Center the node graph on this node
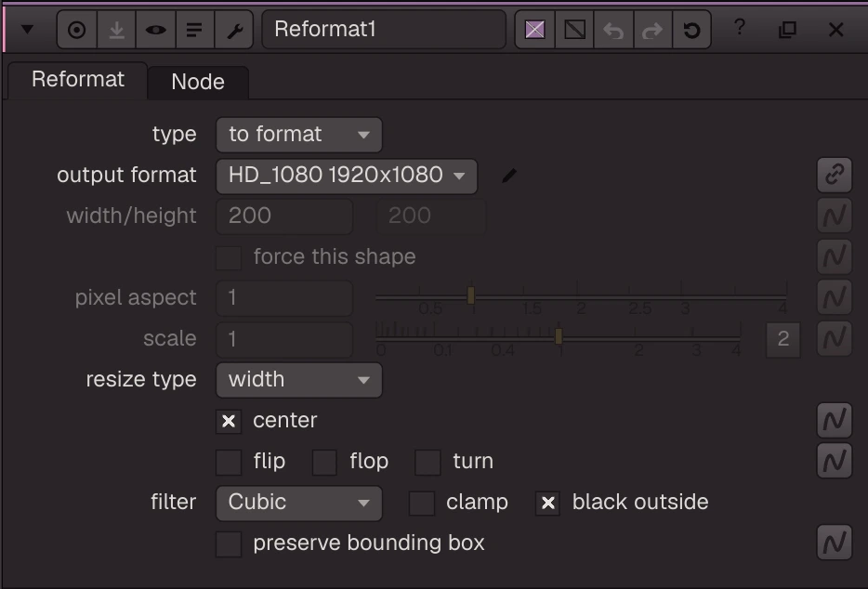The width and height of the screenshot is (868, 589). [77, 30]
